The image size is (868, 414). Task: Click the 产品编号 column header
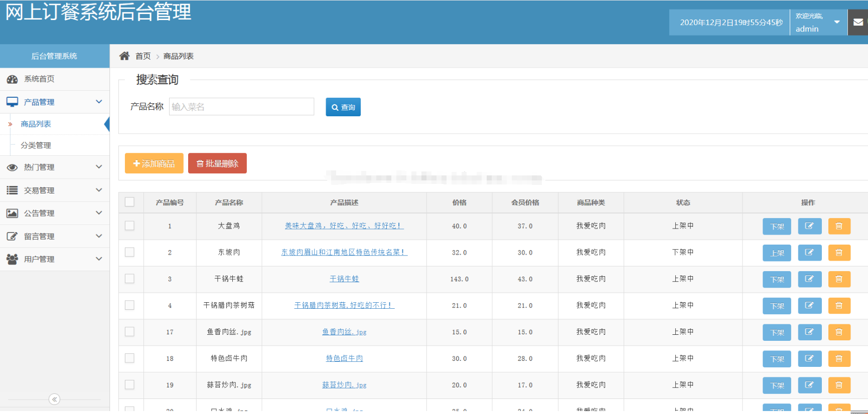170,202
